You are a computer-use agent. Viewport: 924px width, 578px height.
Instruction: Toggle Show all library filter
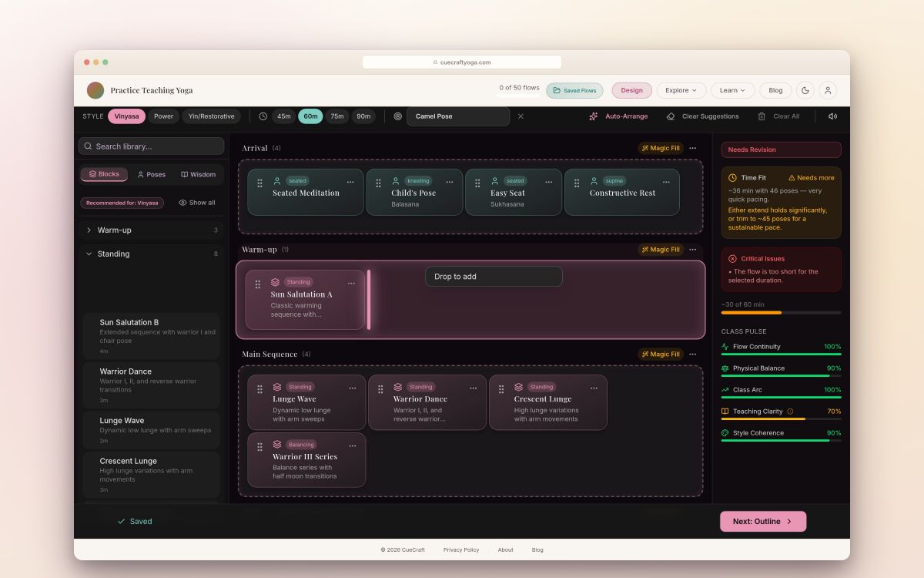point(197,203)
